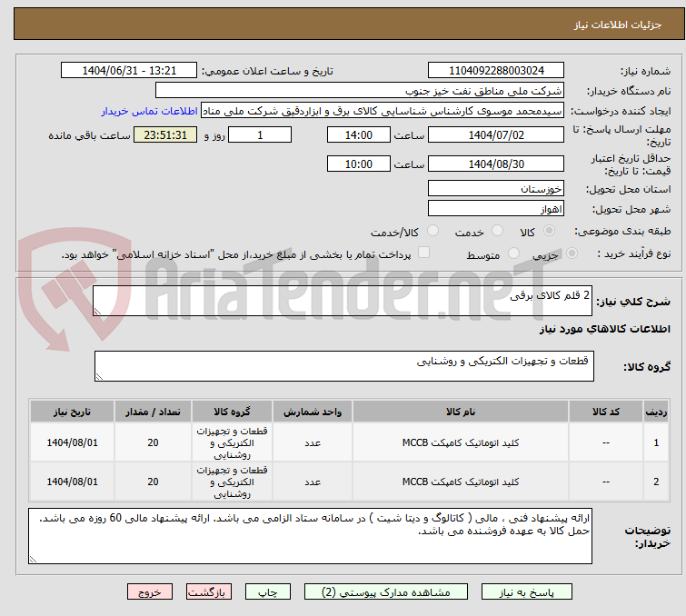Select the کالا/خدمت radio button

click(x=432, y=231)
